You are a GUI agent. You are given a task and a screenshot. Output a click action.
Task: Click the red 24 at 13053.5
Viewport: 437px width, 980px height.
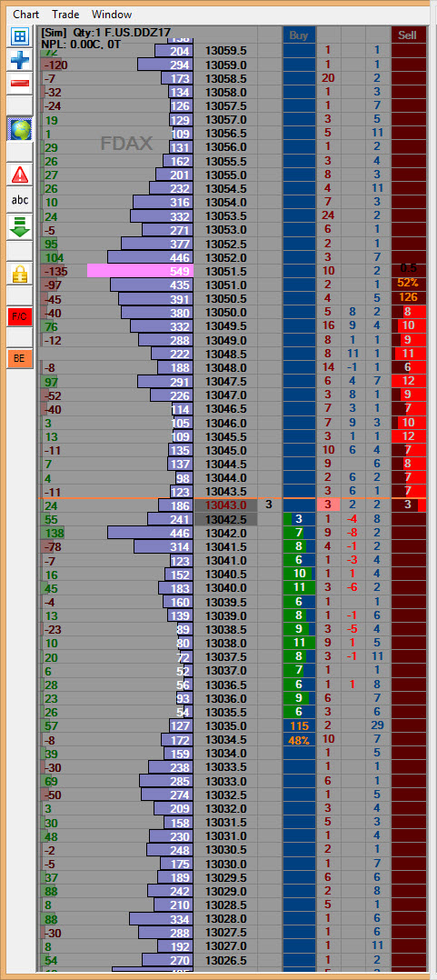pyautogui.click(x=328, y=216)
